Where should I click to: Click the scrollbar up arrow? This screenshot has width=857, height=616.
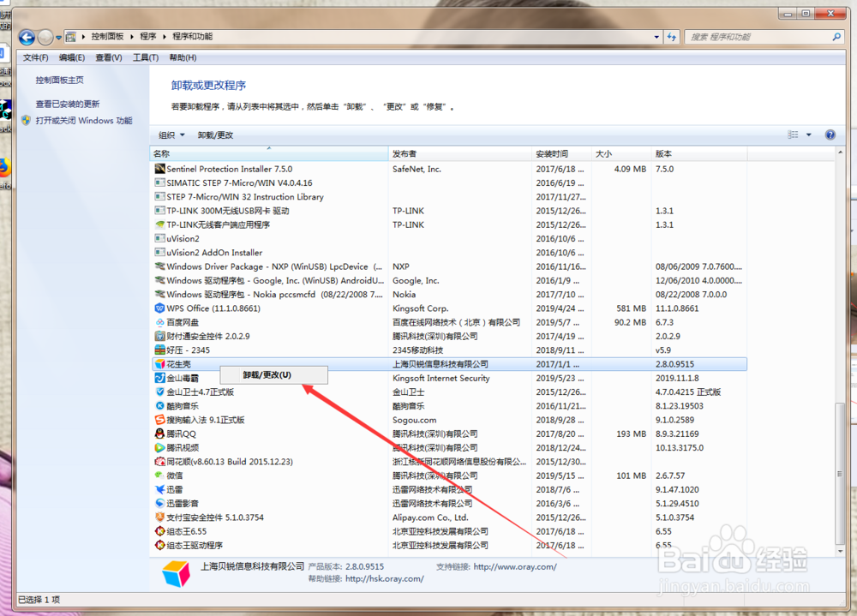pyautogui.click(x=840, y=153)
